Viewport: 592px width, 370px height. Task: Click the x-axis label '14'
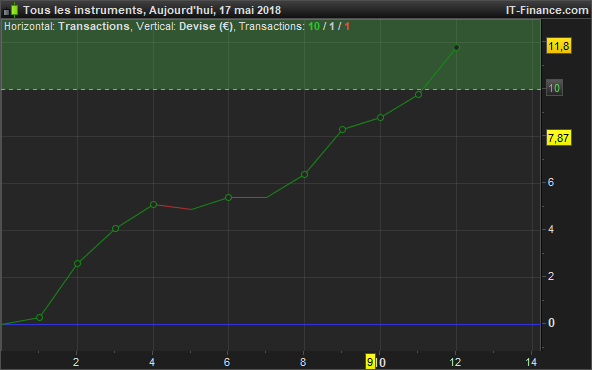(531, 362)
